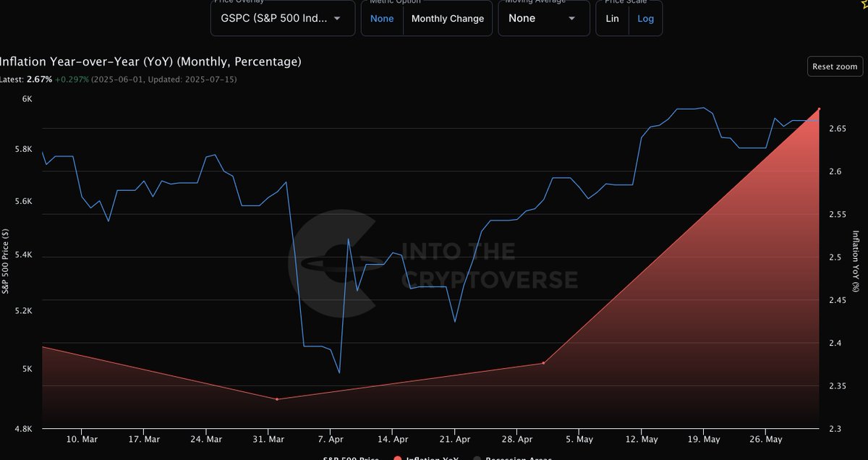Click the 7. Apr date label

pyautogui.click(x=331, y=439)
